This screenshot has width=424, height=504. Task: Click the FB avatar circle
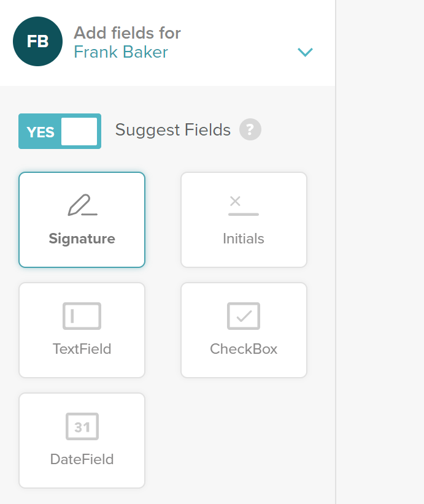[39, 42]
